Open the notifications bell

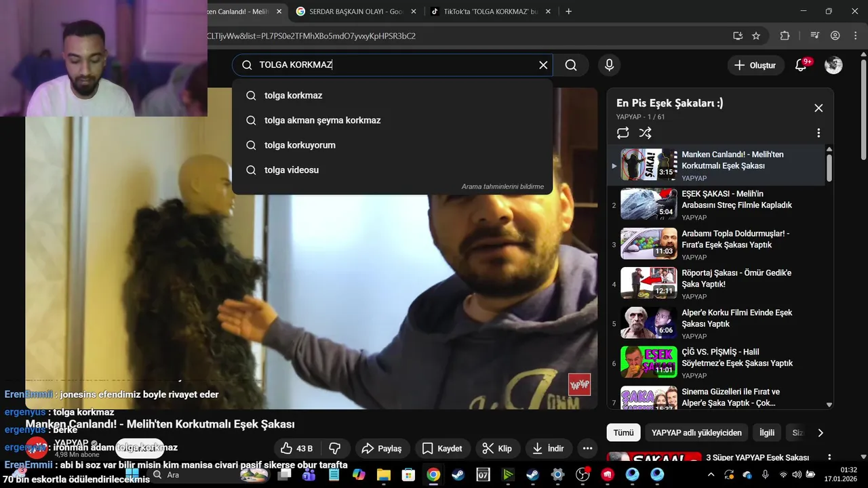coord(801,65)
